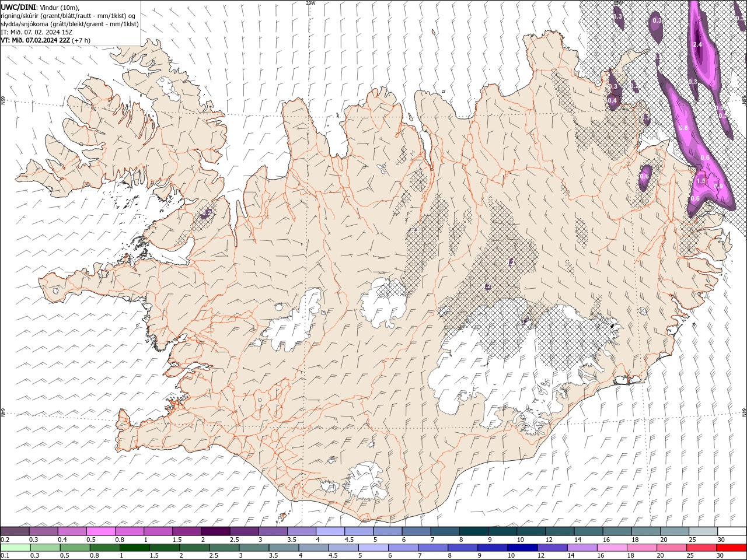Click dark teal snow swatch between 8 and 9

point(473,531)
